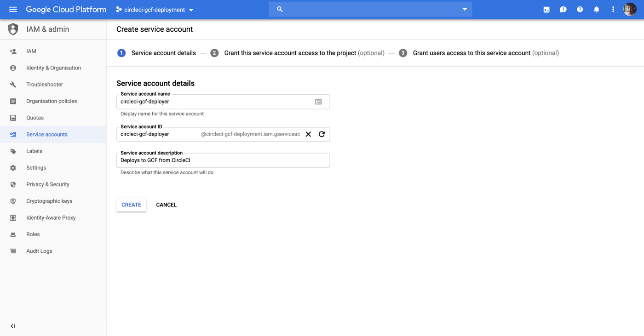Activate Cloud Shell terminal icon

(546, 10)
